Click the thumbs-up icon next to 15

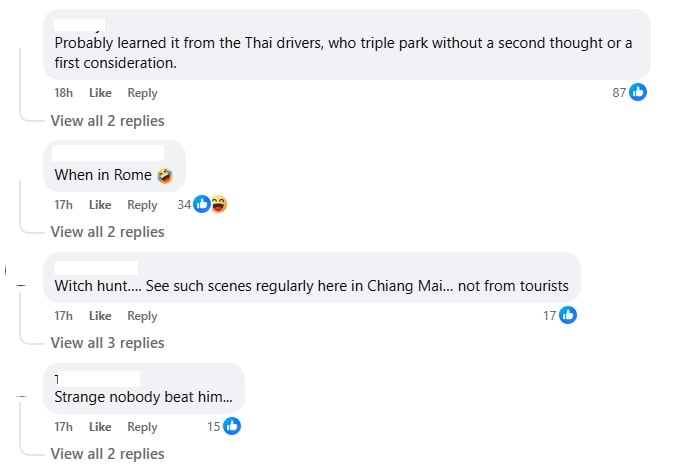232,427
